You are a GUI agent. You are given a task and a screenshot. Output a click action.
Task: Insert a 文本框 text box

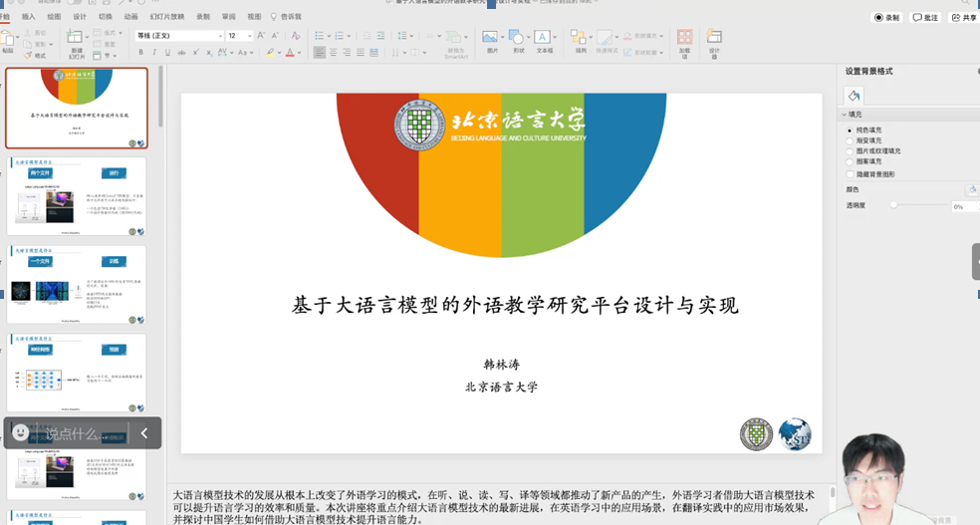pos(544,41)
